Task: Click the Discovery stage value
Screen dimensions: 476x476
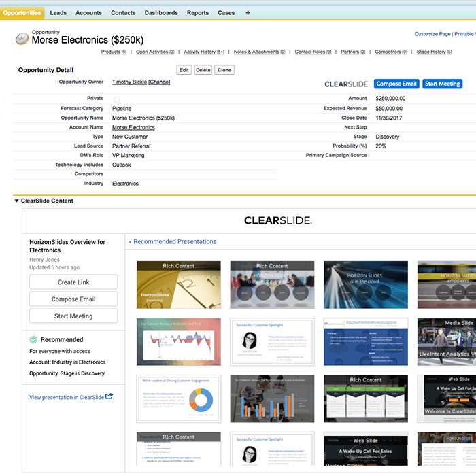Action: coord(388,137)
